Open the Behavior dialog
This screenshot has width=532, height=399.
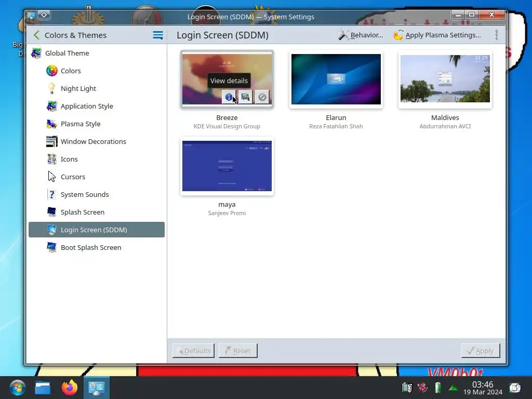tap(361, 35)
